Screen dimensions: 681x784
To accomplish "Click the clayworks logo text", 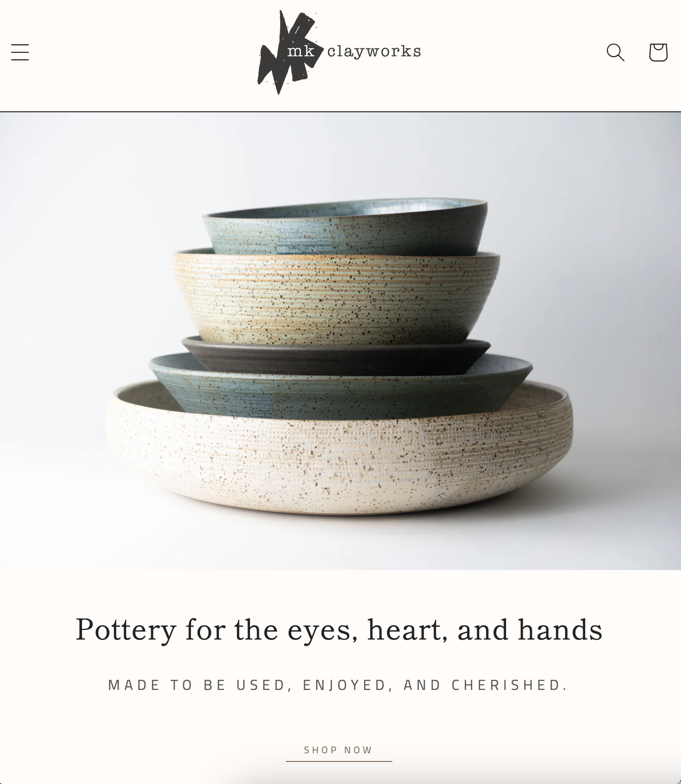I will point(374,51).
